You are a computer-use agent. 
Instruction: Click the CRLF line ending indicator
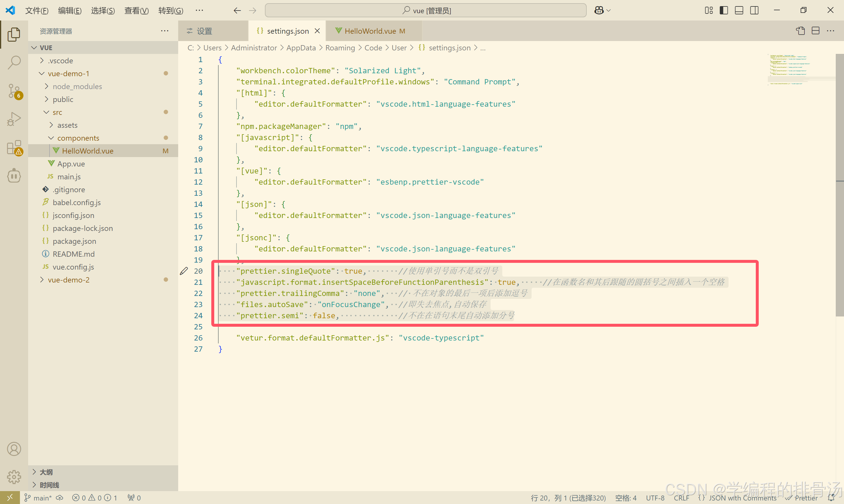click(x=681, y=498)
